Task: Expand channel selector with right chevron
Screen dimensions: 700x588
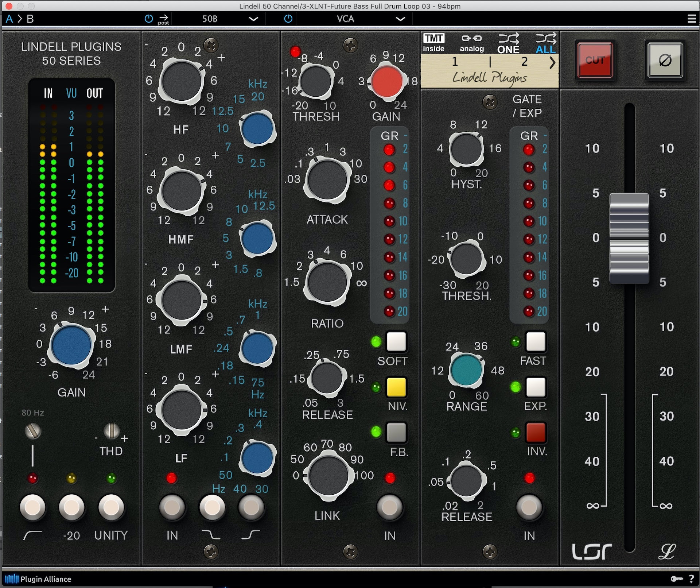Action: pyautogui.click(x=552, y=62)
